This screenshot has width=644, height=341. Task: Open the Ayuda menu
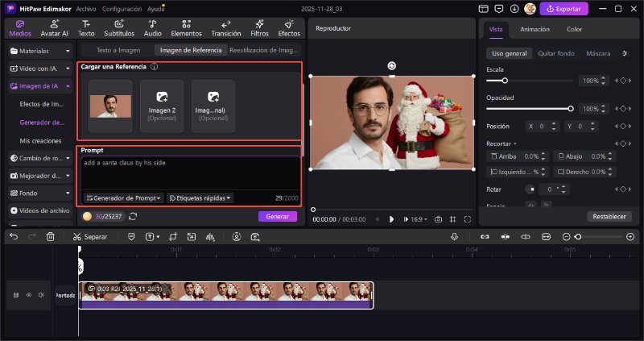(155, 9)
